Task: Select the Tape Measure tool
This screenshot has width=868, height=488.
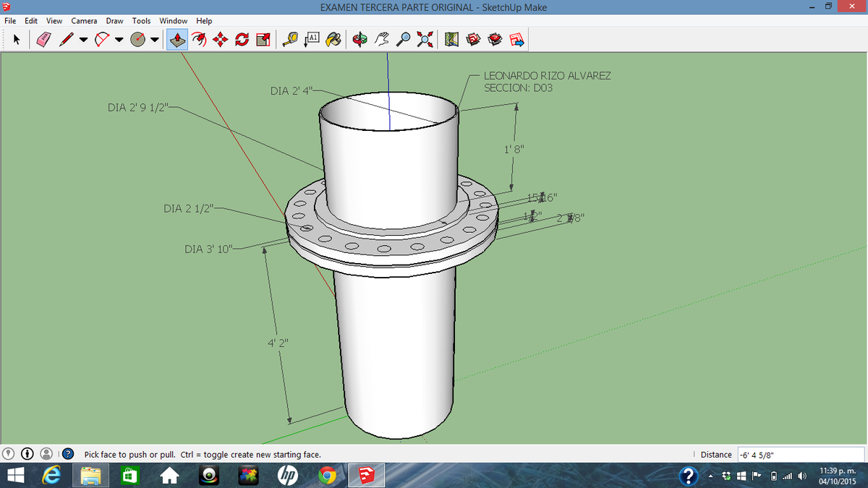Action: pyautogui.click(x=292, y=39)
